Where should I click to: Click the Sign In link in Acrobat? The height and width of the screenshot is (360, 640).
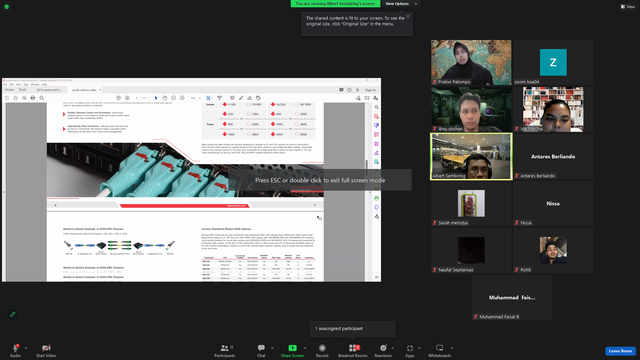(x=371, y=90)
